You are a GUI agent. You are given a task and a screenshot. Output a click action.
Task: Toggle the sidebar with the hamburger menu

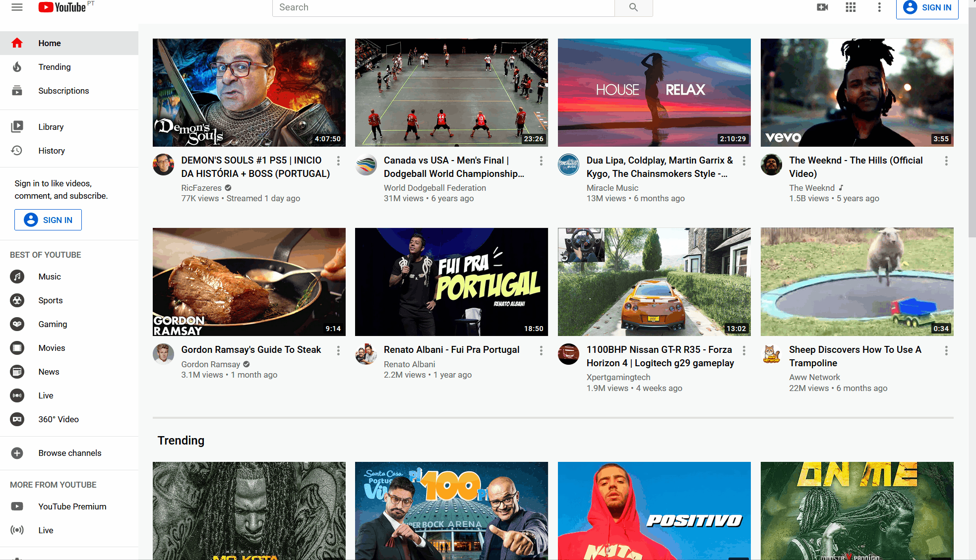coord(16,7)
